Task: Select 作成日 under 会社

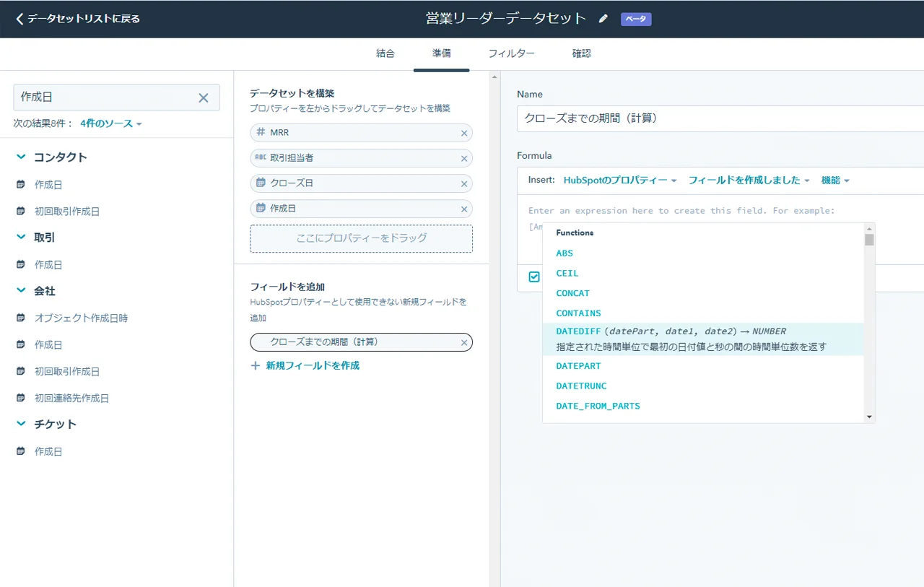Action: (48, 344)
